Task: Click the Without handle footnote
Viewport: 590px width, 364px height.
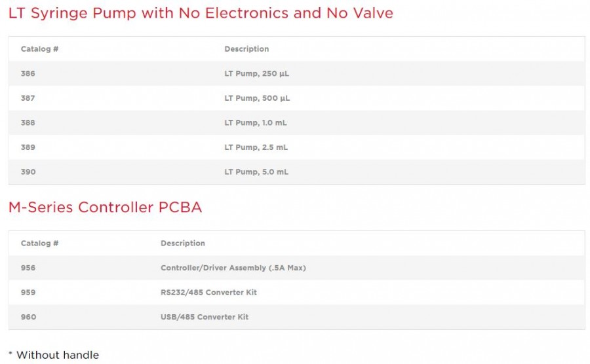Action: (54, 355)
